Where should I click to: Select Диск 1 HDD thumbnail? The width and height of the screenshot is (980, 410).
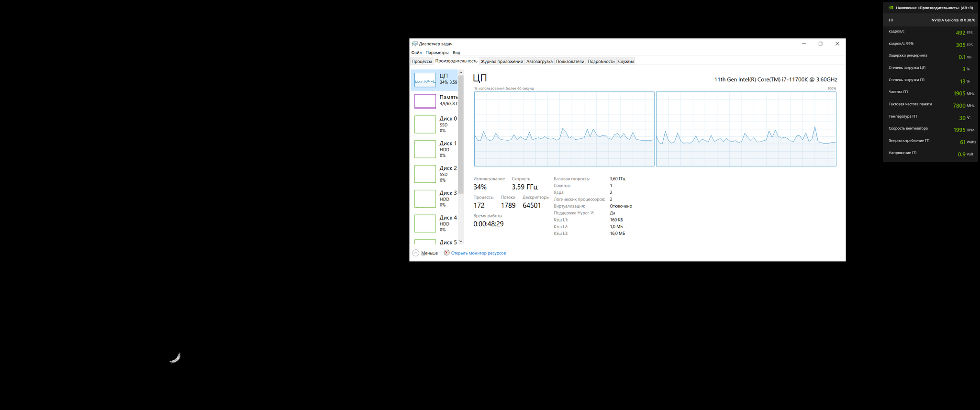click(425, 149)
